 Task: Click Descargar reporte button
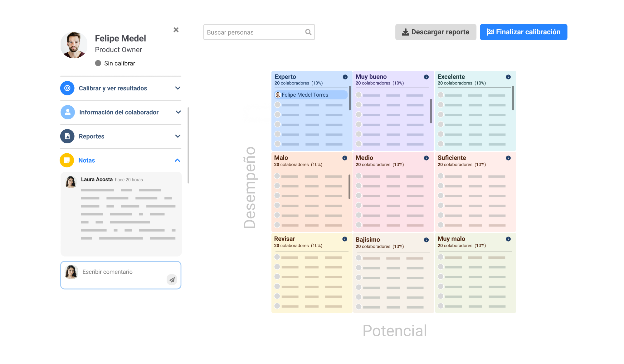[x=436, y=32]
